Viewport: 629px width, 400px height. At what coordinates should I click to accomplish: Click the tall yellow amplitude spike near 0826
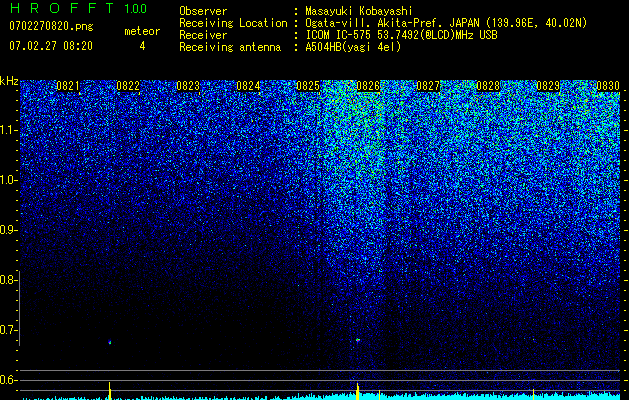coord(357,391)
